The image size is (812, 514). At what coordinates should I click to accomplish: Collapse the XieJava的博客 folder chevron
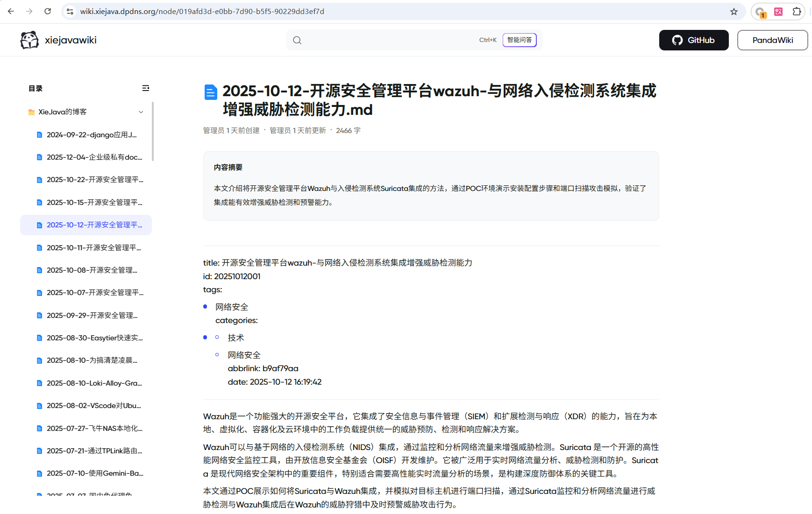point(141,112)
